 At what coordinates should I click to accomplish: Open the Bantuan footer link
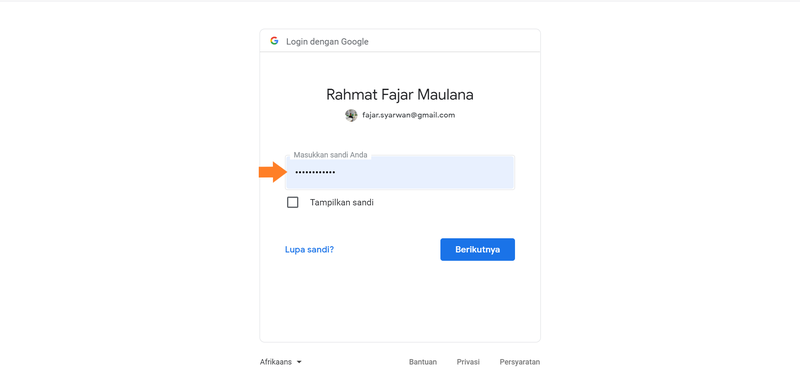423,362
